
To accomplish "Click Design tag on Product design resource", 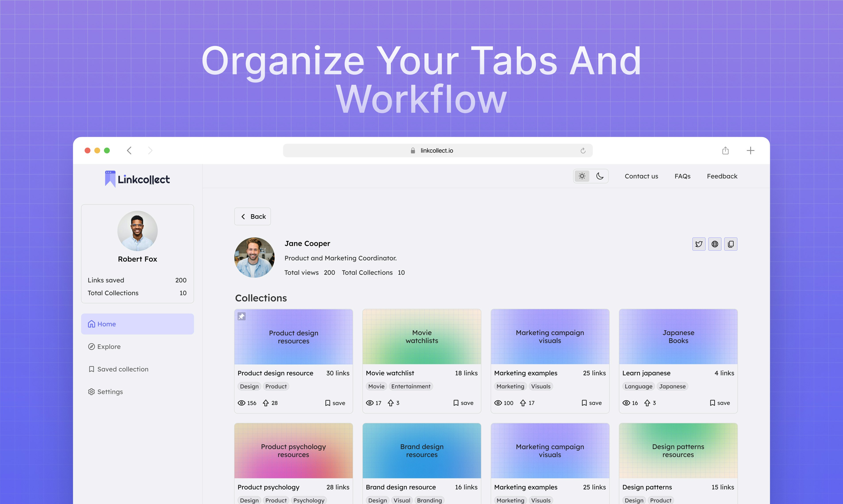I will [x=249, y=386].
